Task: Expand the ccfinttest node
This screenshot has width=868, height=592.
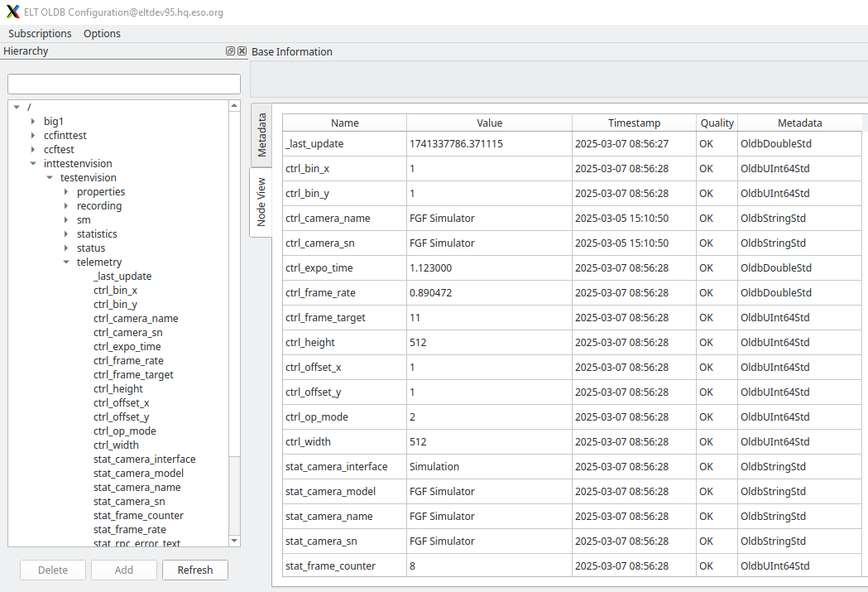Action: 31,135
